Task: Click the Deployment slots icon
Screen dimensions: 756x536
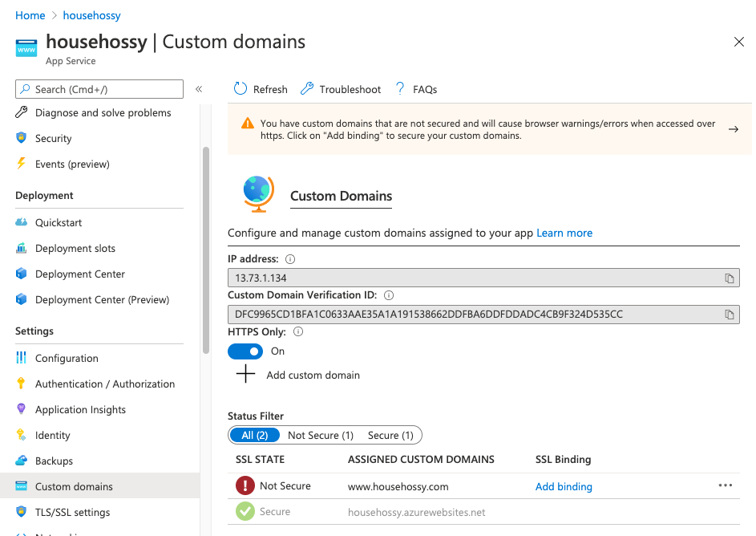Action: (x=21, y=248)
